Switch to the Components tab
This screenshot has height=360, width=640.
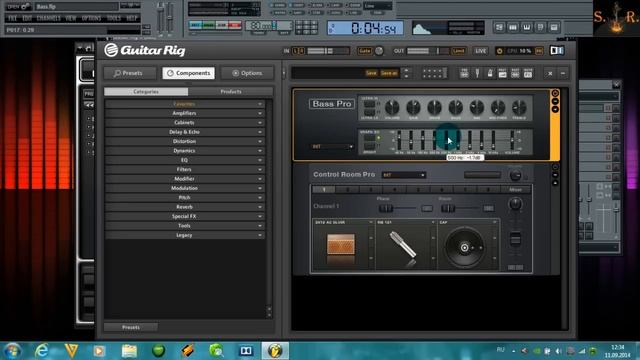click(189, 73)
